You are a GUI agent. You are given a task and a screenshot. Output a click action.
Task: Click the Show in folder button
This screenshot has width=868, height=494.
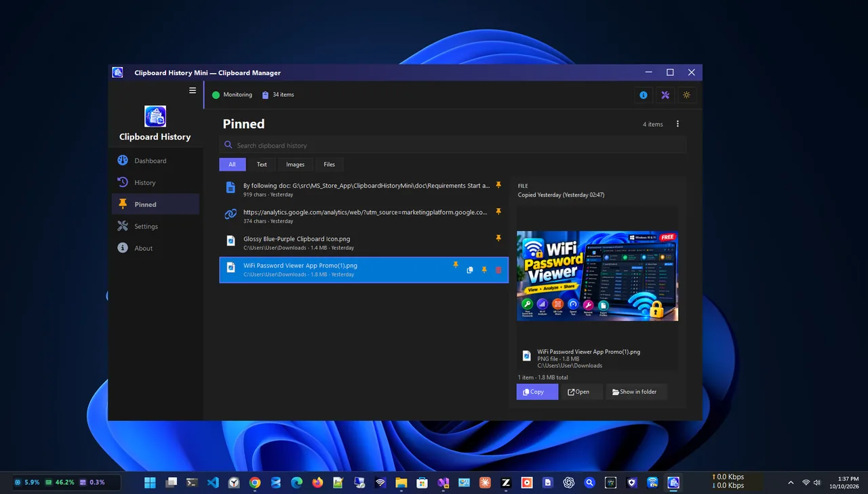point(635,392)
